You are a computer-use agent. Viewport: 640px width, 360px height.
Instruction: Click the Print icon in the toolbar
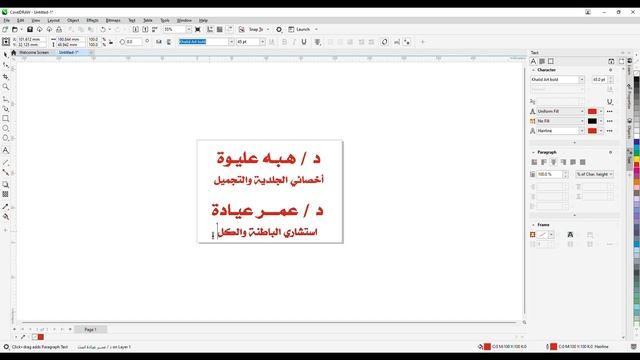point(59,29)
